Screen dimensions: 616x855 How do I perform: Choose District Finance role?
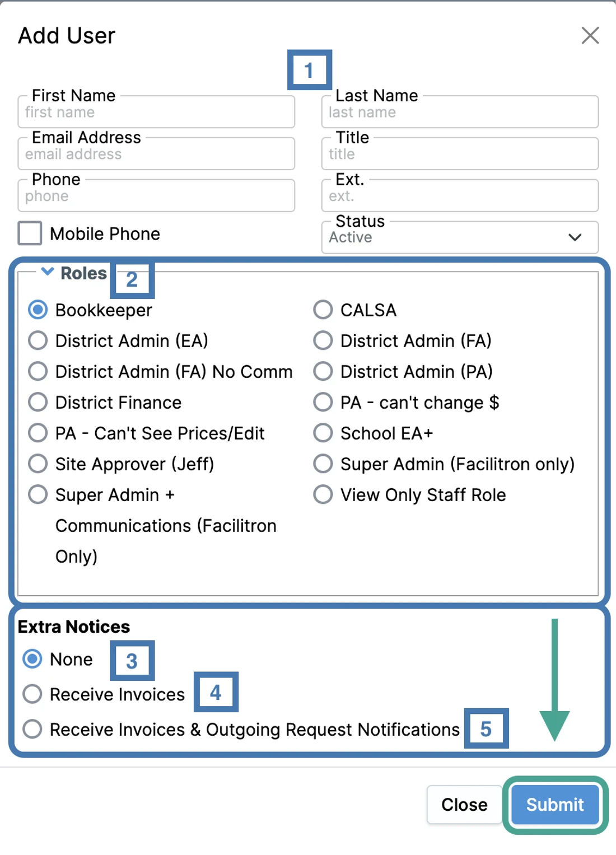pos(38,402)
